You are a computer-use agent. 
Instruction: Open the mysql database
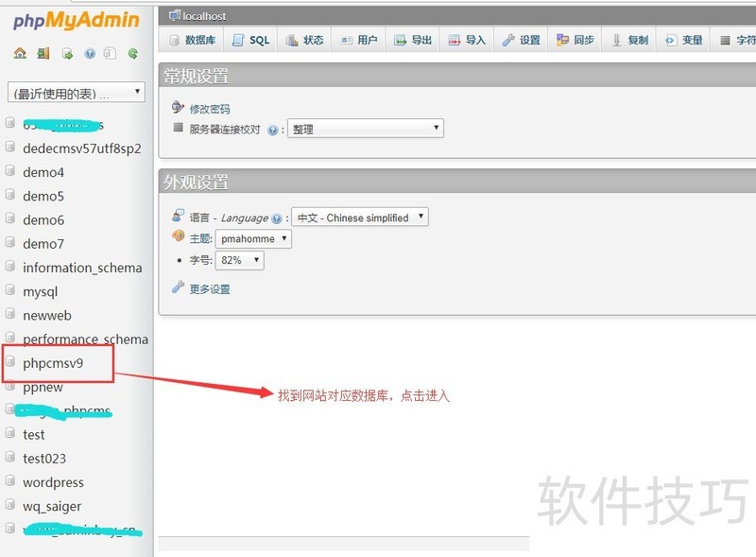(x=41, y=292)
